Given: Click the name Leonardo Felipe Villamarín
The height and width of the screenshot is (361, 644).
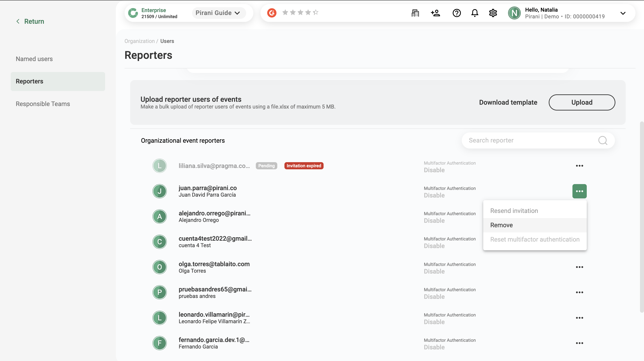Looking at the screenshot, I should click(214, 321).
